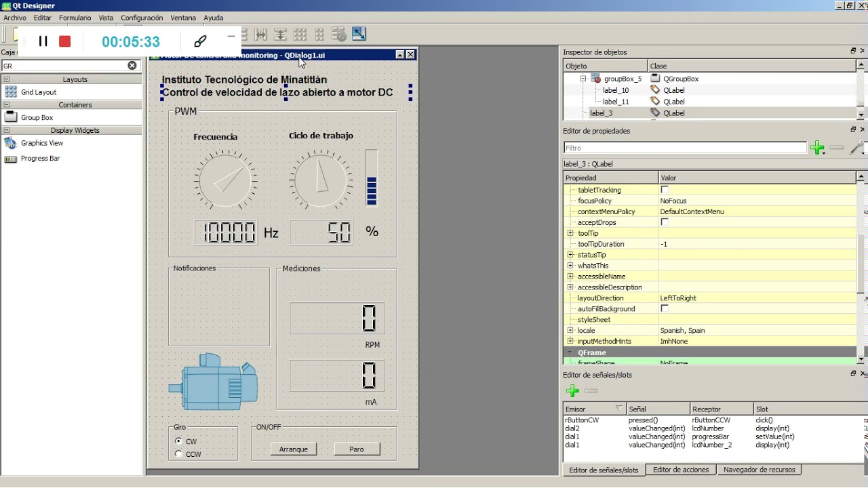This screenshot has width=868, height=488.
Task: Switch to Navegador de recursos tab
Action: (x=759, y=470)
